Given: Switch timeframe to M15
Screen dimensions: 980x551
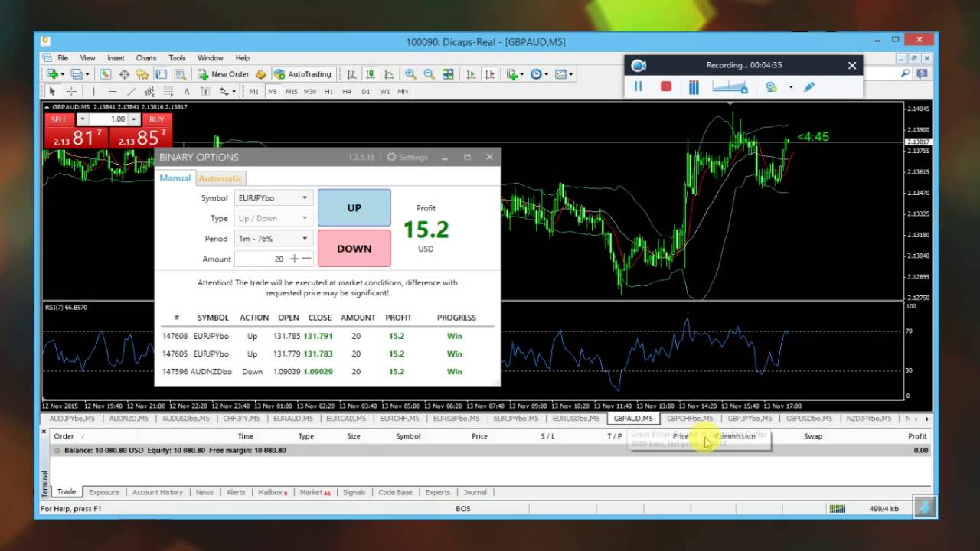Looking at the screenshot, I should point(291,91).
